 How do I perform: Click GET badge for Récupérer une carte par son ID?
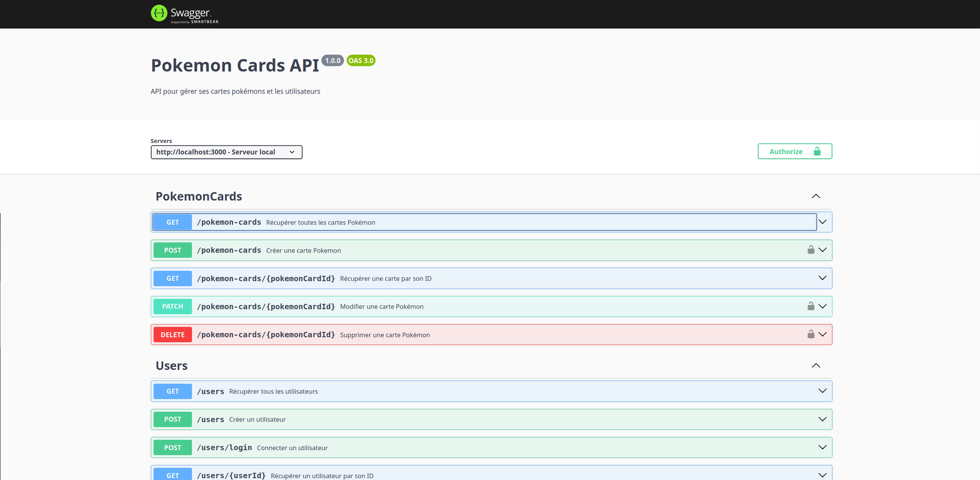[173, 278]
